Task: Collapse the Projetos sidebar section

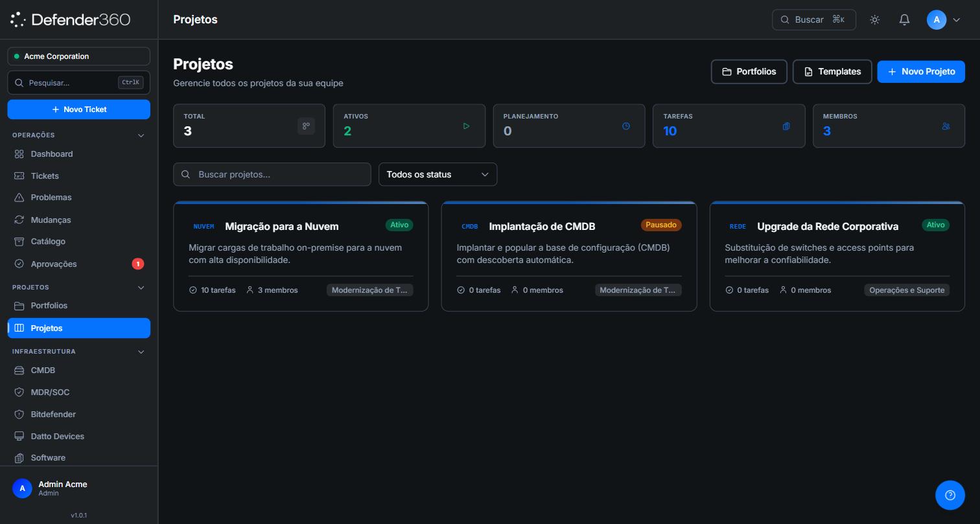Action: [x=141, y=288]
